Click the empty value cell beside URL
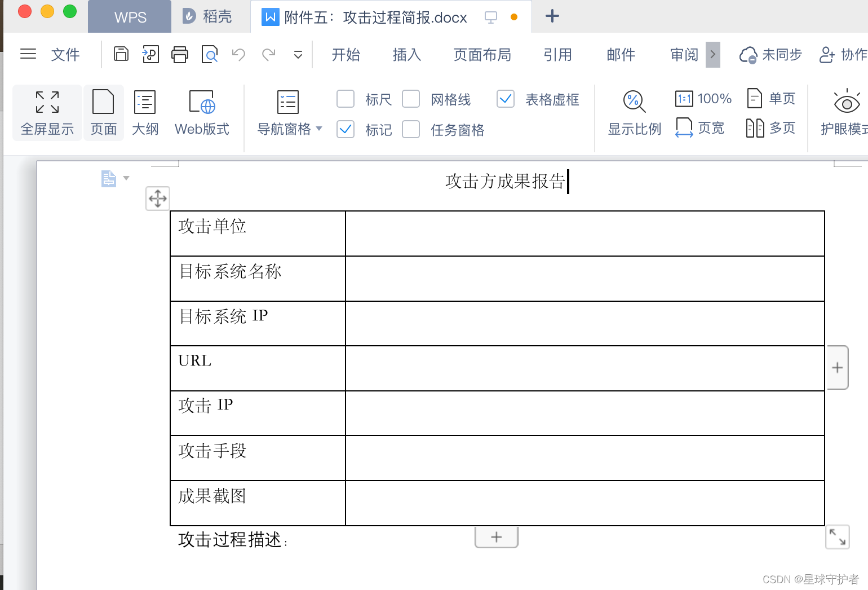Screen dimensions: 868x590 (x=585, y=368)
